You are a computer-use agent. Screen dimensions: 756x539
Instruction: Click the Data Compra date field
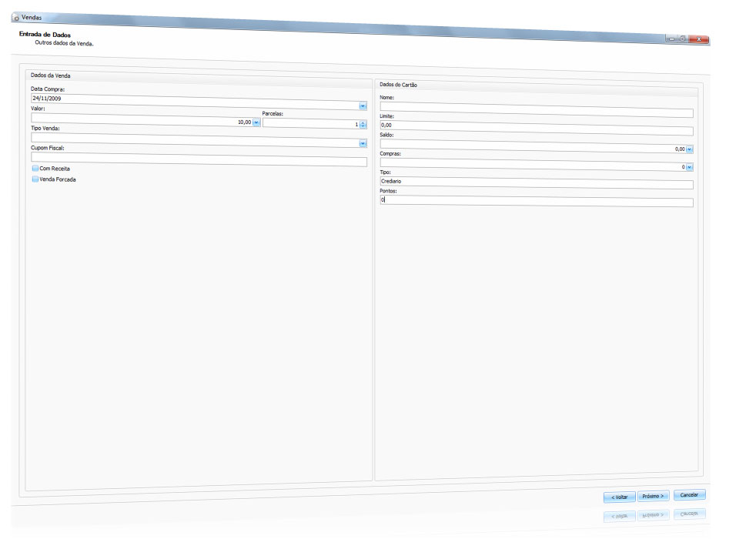[x=192, y=100]
